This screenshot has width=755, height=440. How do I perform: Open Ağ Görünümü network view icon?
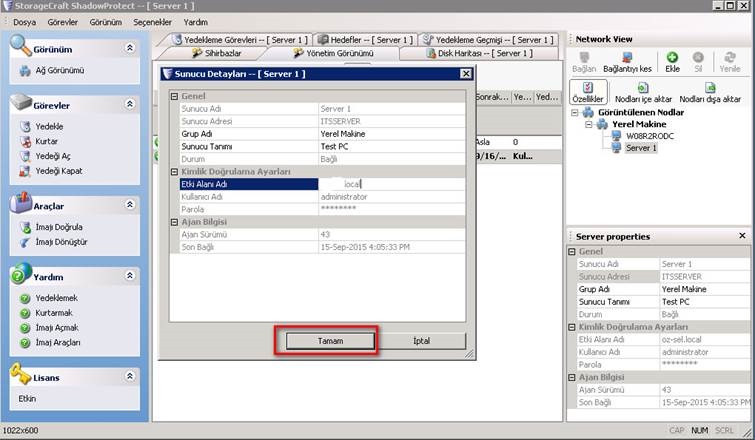click(25, 71)
